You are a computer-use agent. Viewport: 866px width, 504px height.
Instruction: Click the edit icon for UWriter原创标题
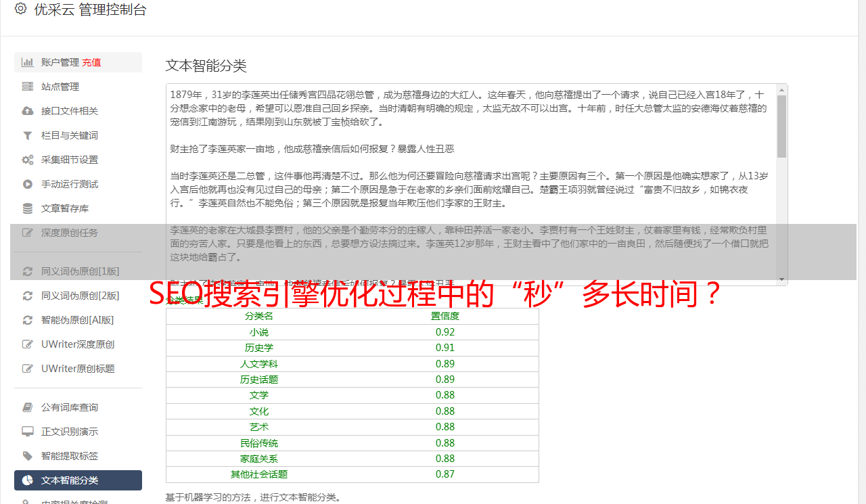28,369
